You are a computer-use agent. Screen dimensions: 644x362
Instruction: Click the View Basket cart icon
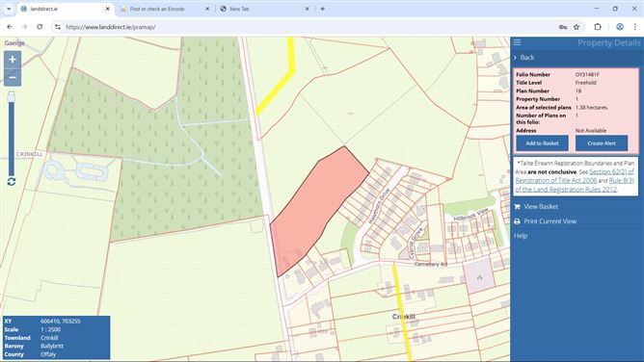(517, 207)
